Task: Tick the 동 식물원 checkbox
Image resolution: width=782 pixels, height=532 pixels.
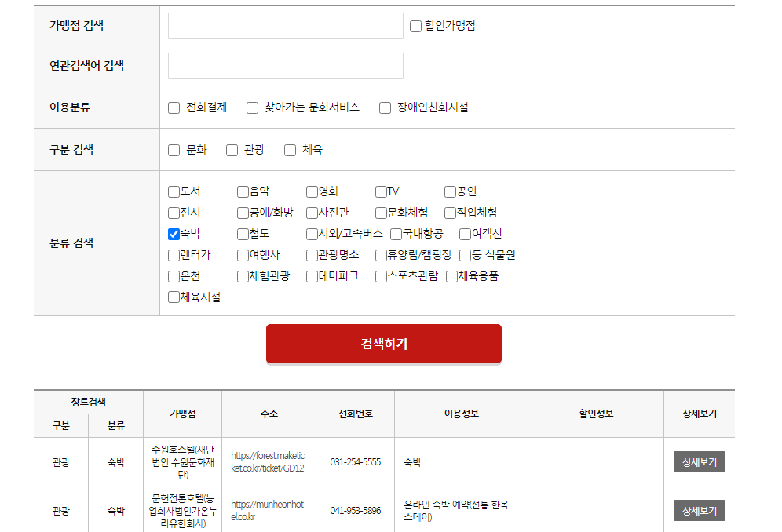Action: coord(465,255)
